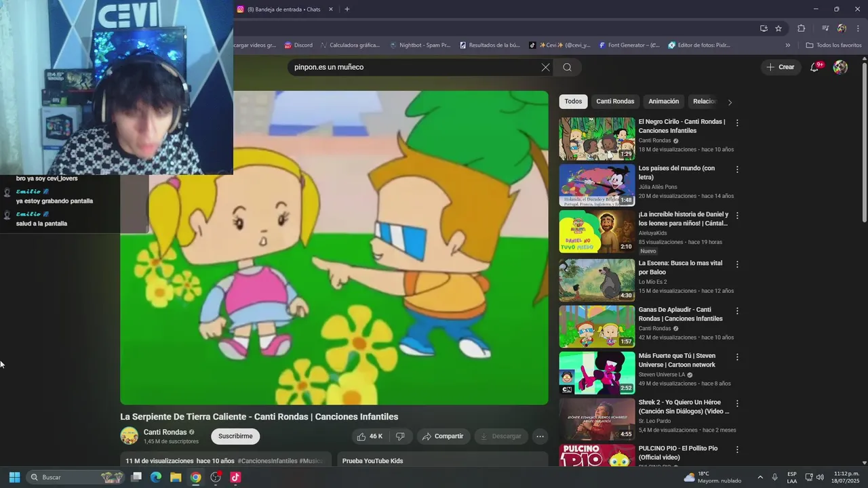Click the Windows taskbar Buscar search box
The image size is (868, 488).
click(x=75, y=477)
